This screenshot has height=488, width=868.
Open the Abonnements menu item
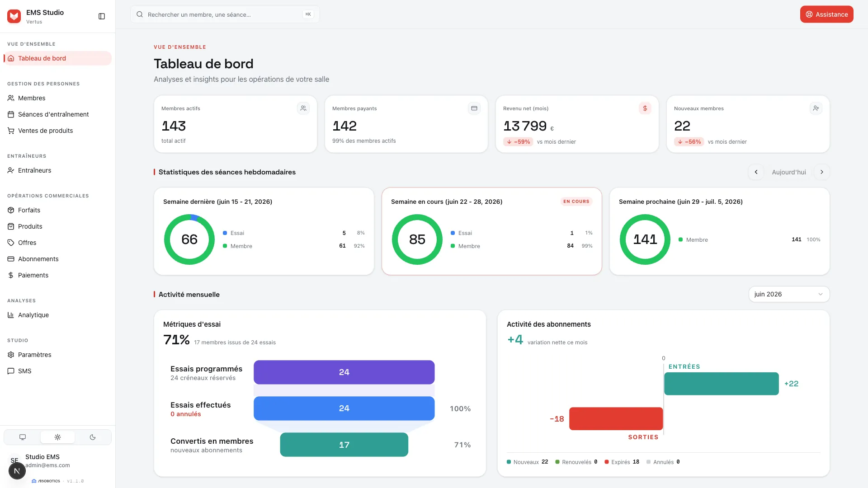[x=57, y=259]
